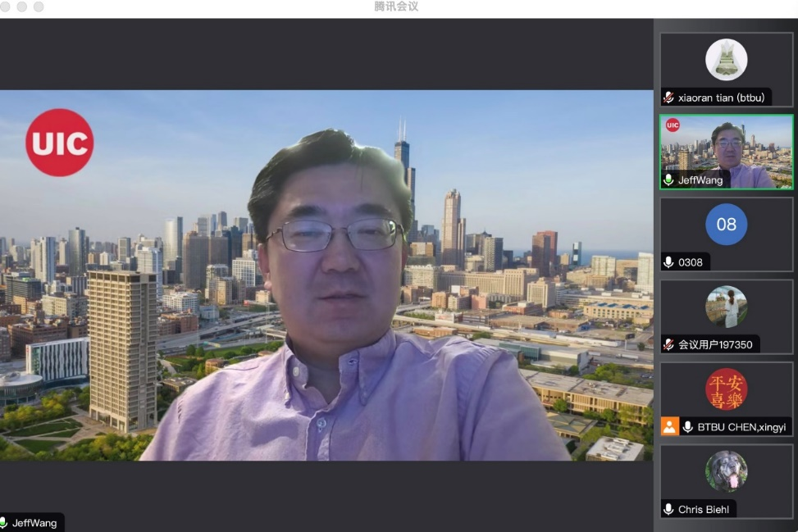Click the microphone icon next to BTBU CHEN,xingyi
798x532 pixels.
688,427
